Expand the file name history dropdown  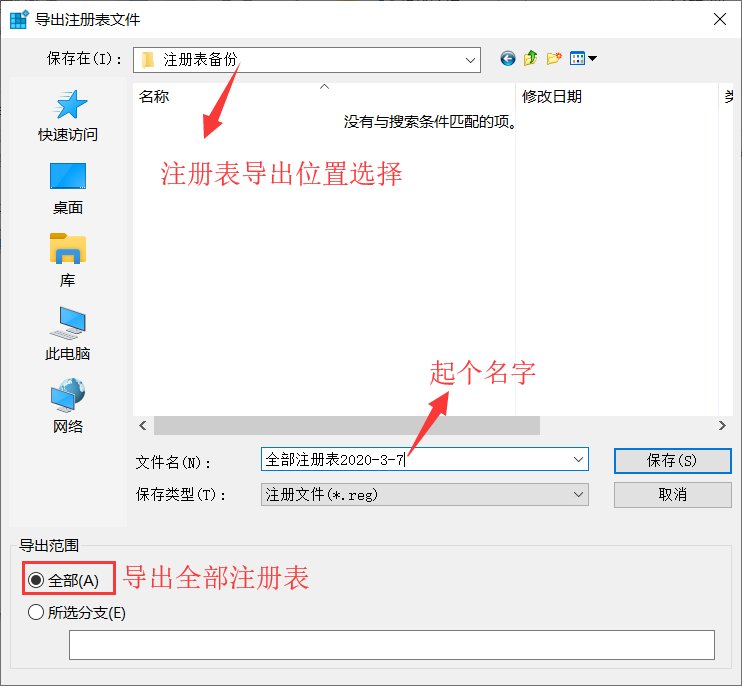tap(578, 459)
